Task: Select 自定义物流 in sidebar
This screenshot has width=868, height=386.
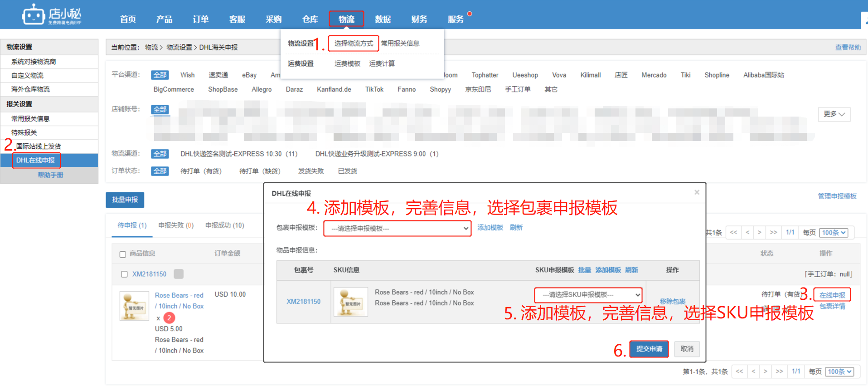Action: (27, 76)
